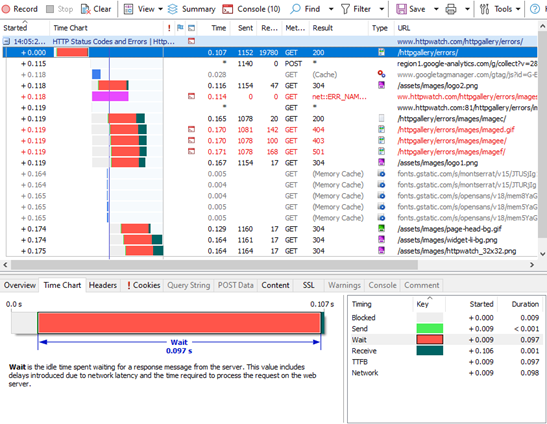Screen dimensions: 547x424
Task: Expand the Find dropdown arrow
Action: point(331,9)
